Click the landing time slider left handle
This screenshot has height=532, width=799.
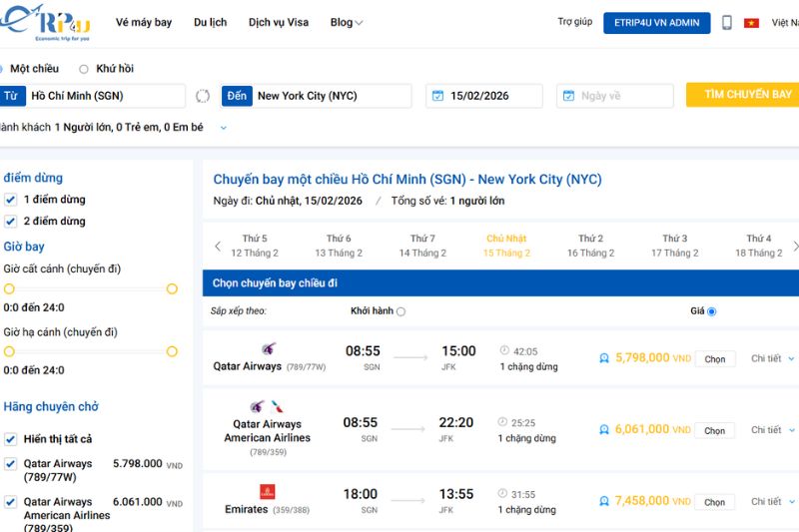[9, 351]
